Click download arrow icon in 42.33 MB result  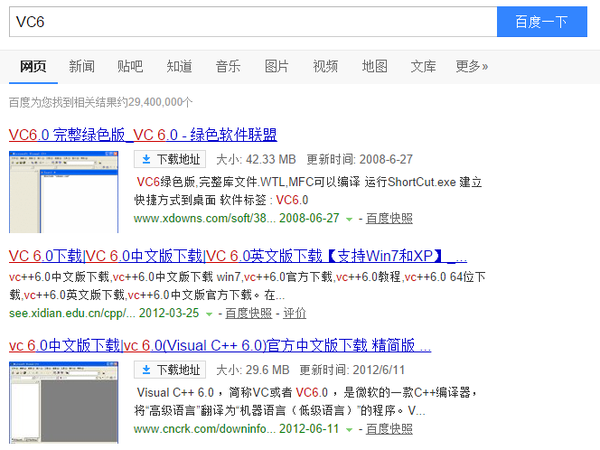(x=146, y=159)
